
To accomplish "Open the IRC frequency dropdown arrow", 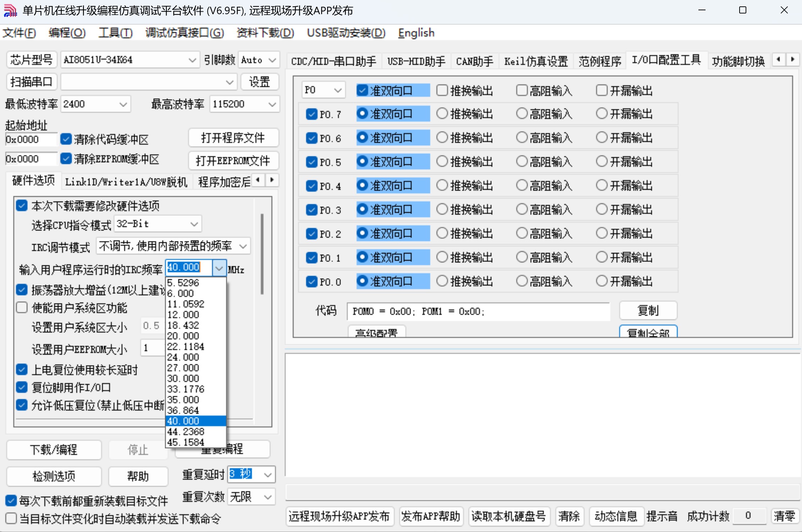I will [x=219, y=268].
